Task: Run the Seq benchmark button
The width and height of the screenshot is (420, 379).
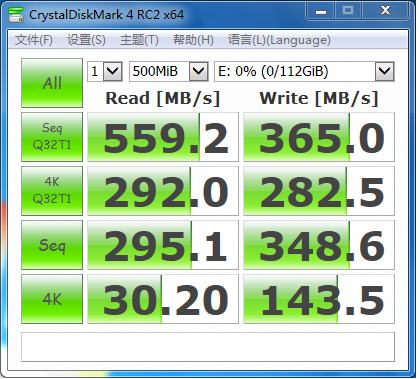Action: tap(52, 245)
